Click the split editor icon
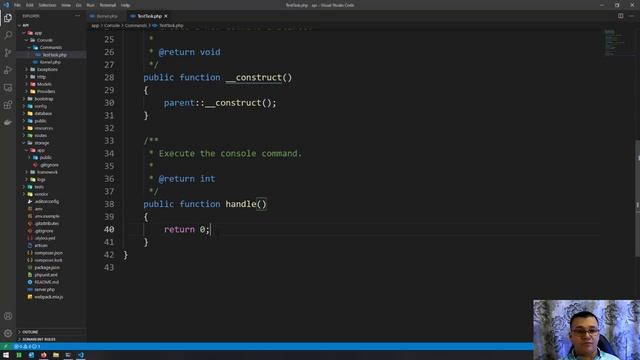Screen dimensions: 640x360 tap(620, 16)
